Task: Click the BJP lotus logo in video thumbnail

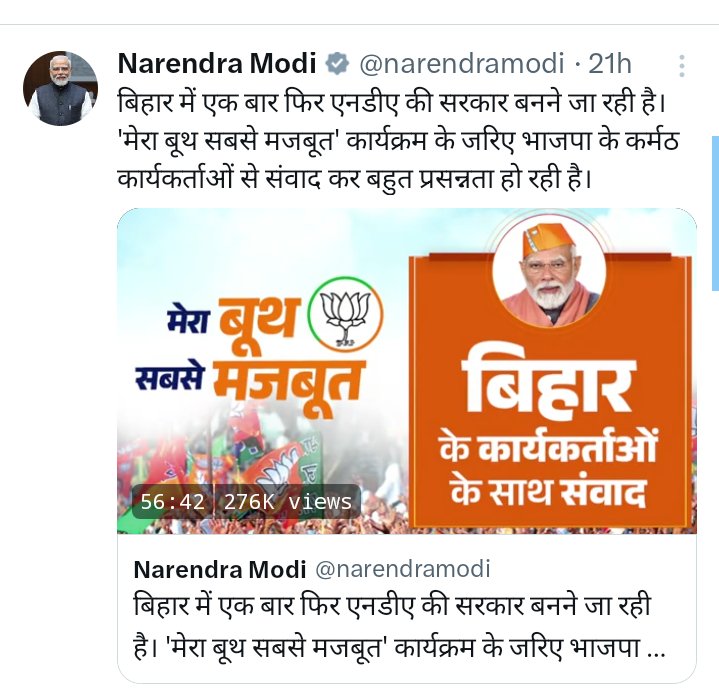Action: click(x=345, y=314)
